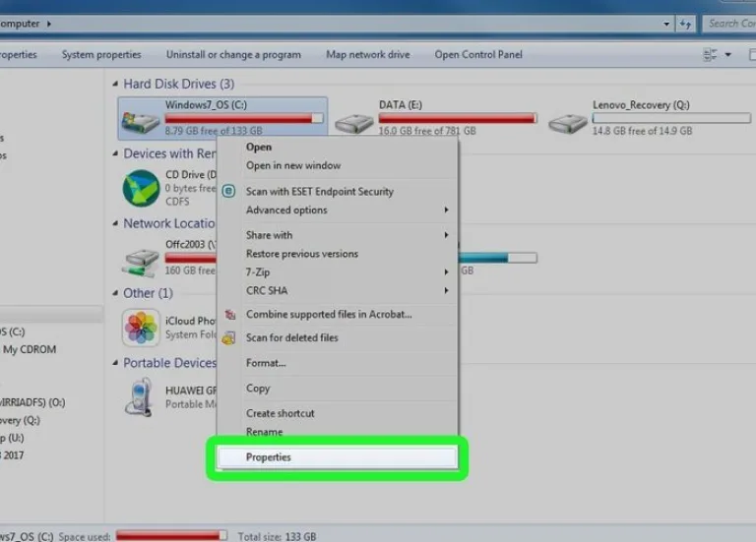Open the change view dropdown arrow
Screen dimensions: 756x542
click(x=728, y=55)
